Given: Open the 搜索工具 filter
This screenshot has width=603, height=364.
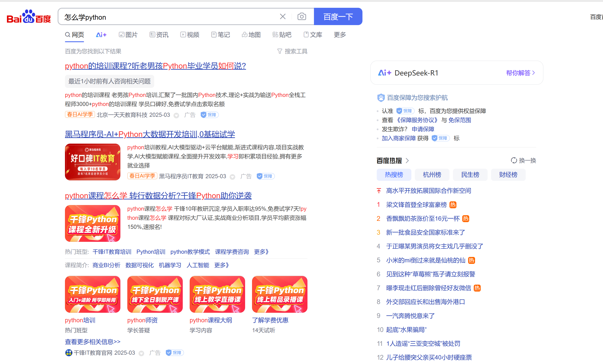Looking at the screenshot, I should 293,51.
